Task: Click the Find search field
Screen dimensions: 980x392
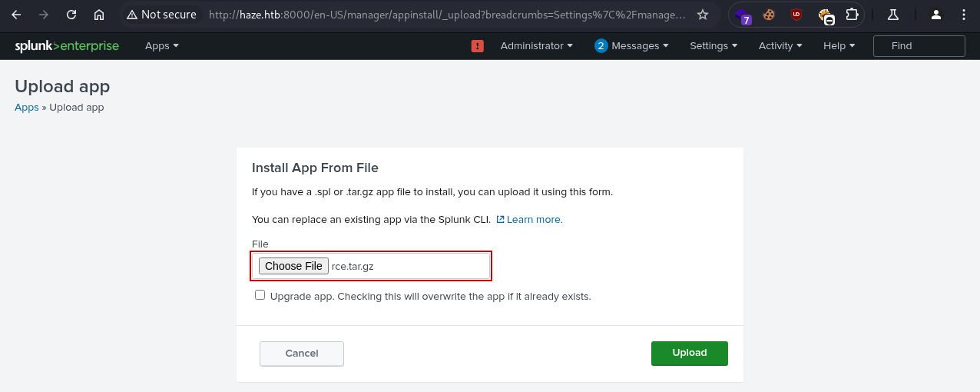Action: pos(919,46)
